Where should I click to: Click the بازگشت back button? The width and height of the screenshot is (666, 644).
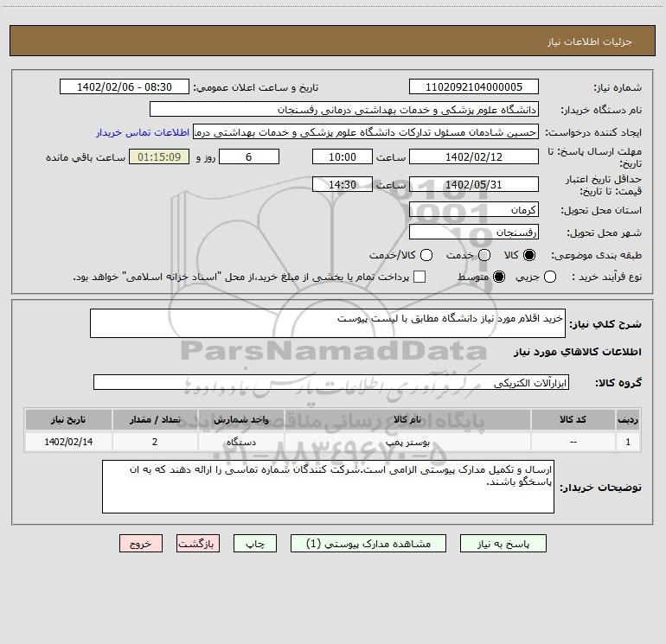pos(198,544)
